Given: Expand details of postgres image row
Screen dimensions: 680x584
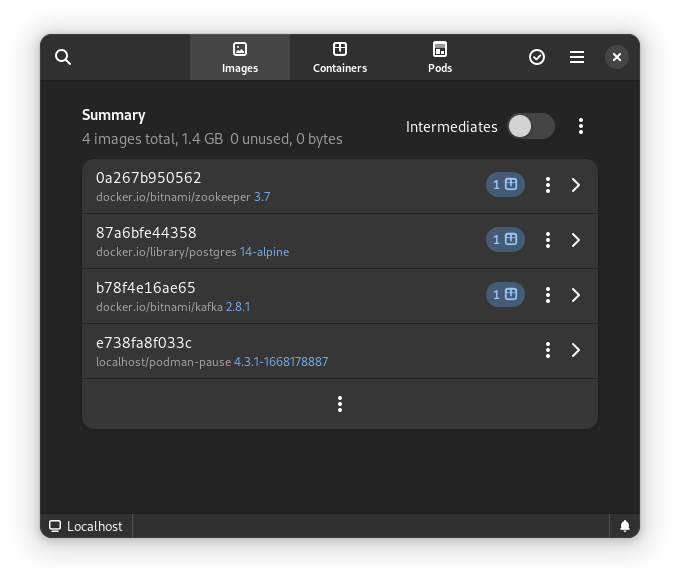Looking at the screenshot, I should [x=576, y=240].
